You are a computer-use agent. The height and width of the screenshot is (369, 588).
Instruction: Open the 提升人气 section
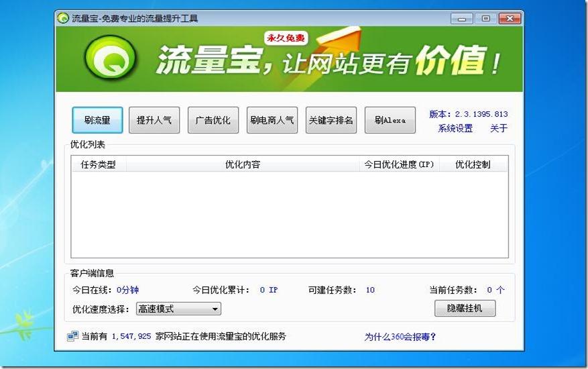click(154, 120)
